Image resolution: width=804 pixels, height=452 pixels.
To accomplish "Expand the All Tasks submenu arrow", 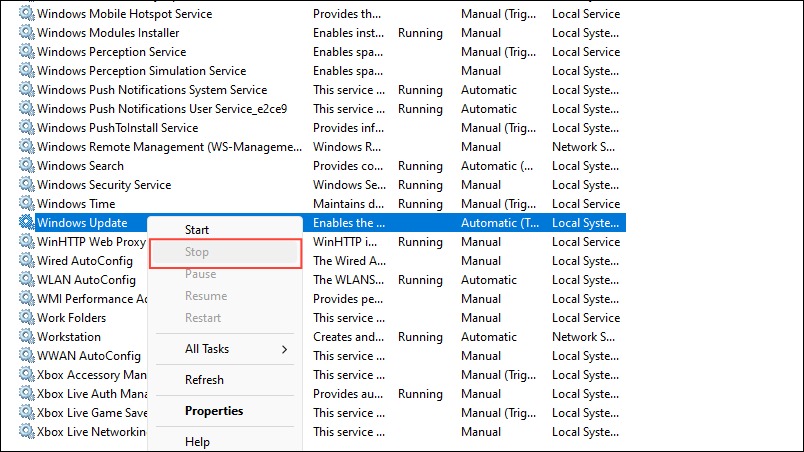I will coord(285,349).
